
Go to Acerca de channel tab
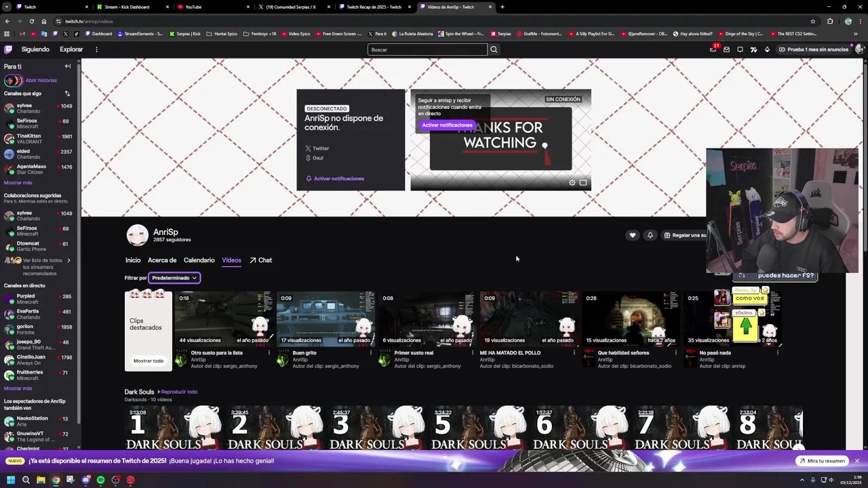tap(162, 260)
